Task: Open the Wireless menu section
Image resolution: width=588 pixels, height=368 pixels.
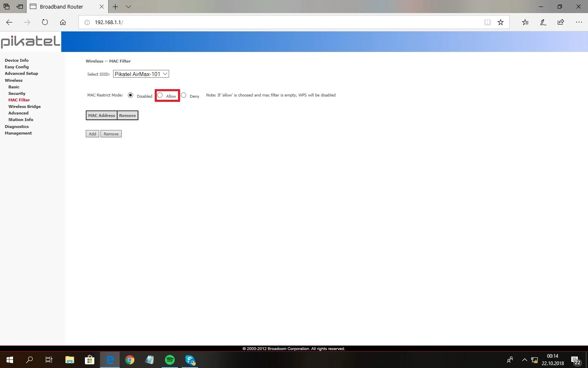Action: click(x=13, y=80)
